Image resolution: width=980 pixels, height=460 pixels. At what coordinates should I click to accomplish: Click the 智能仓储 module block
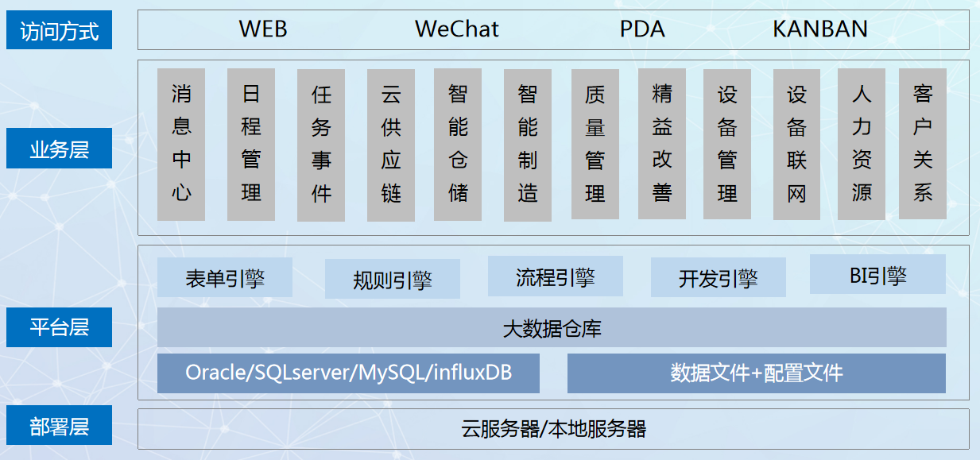458,144
